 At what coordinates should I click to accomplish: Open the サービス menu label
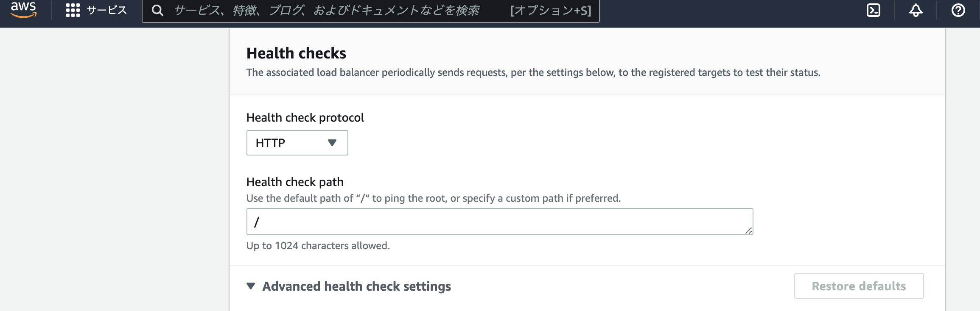(x=107, y=10)
